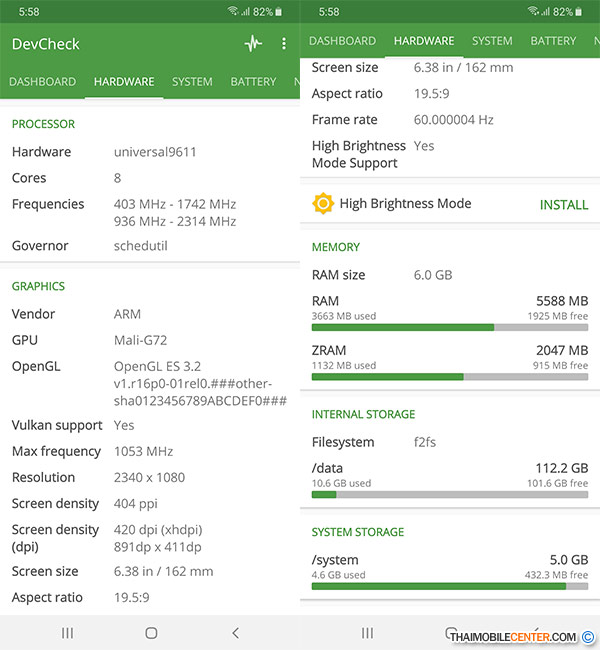The image size is (600, 650).
Task: Open the three-dot overflow menu
Action: [284, 44]
